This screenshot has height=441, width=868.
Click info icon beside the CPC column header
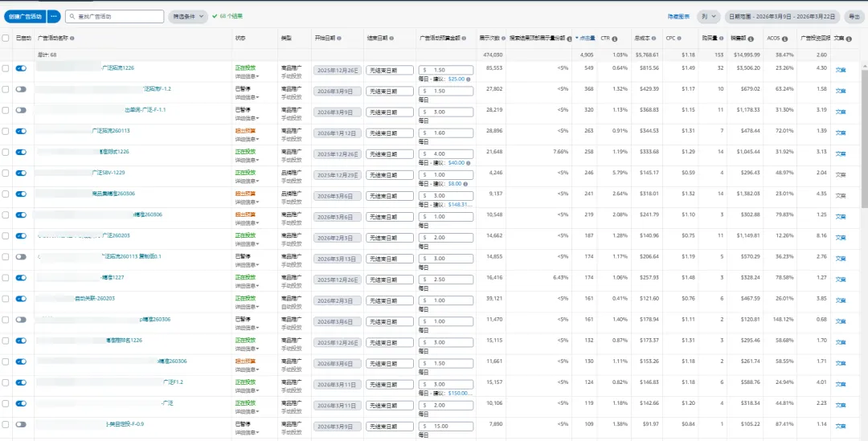click(679, 38)
